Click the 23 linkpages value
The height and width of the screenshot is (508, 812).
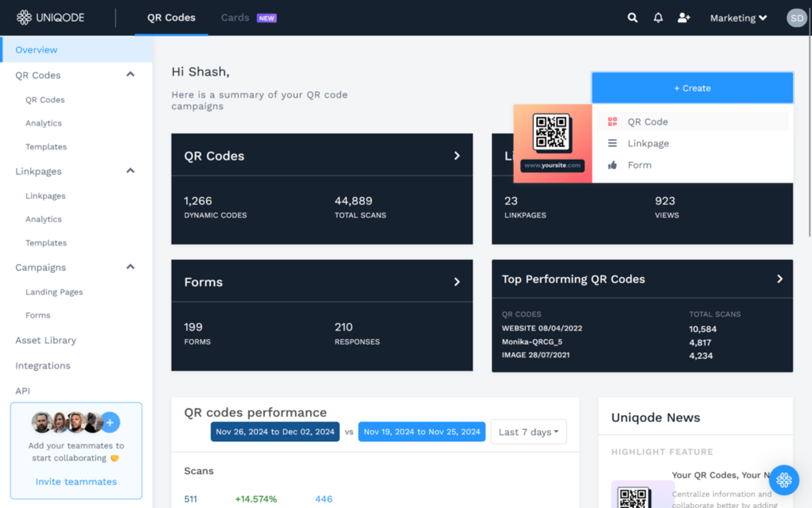[511, 201]
